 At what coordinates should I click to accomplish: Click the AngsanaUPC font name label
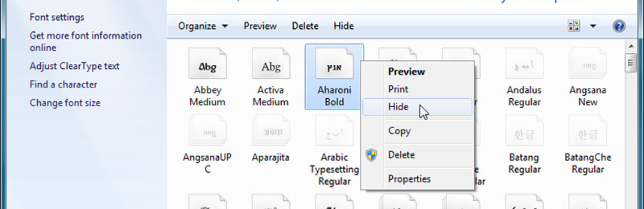(x=207, y=164)
